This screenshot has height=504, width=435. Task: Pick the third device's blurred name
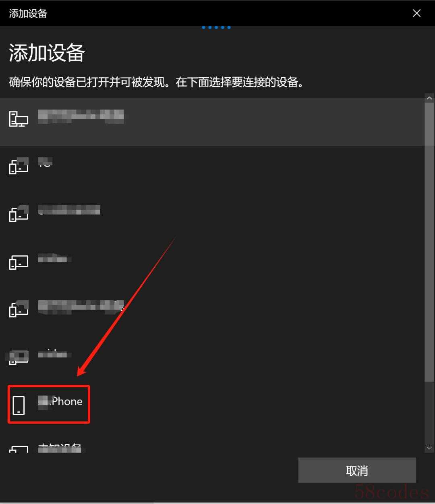(x=69, y=210)
